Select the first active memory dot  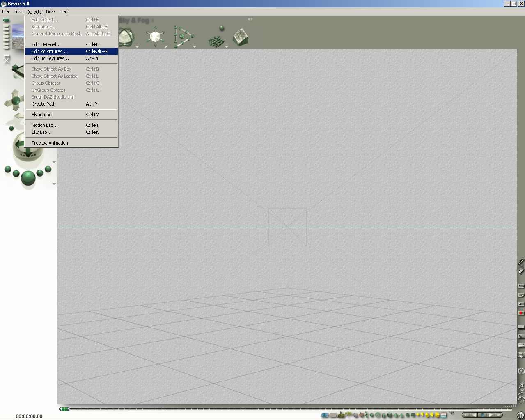6,20
